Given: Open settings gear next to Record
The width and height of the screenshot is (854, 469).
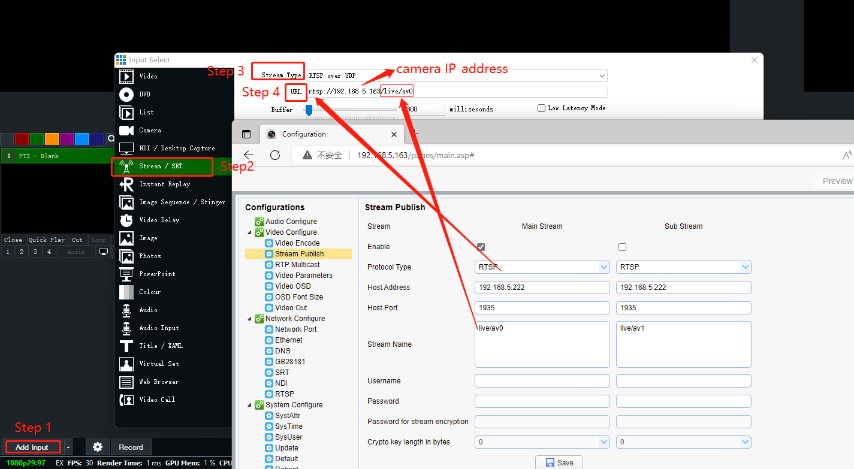Looking at the screenshot, I should [97, 447].
